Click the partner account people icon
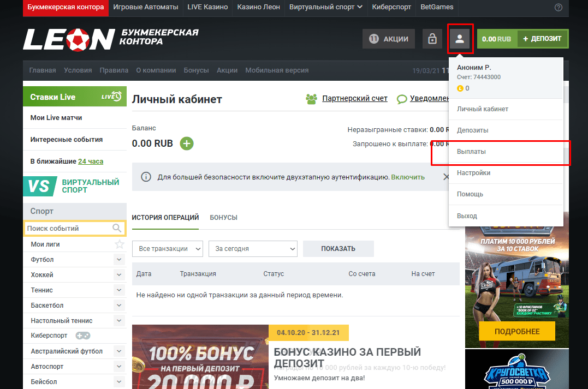Viewport: 588px width, 389px height. point(312,99)
